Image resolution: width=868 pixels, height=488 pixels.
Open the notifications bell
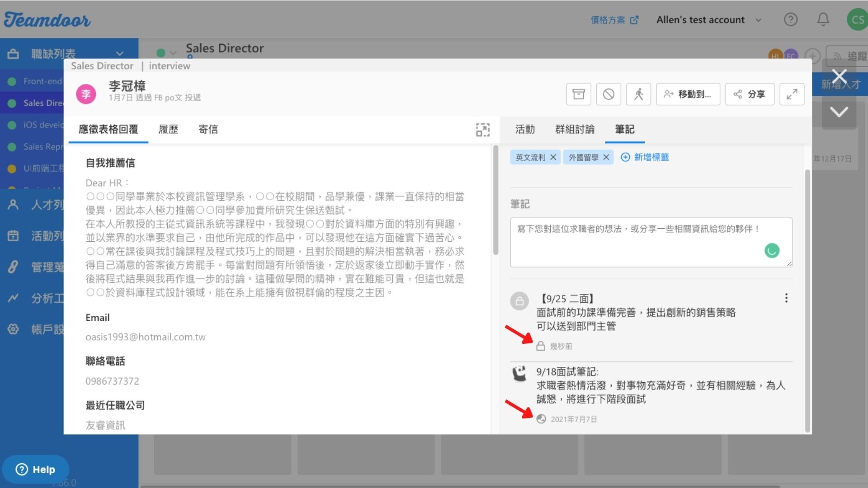click(x=823, y=19)
